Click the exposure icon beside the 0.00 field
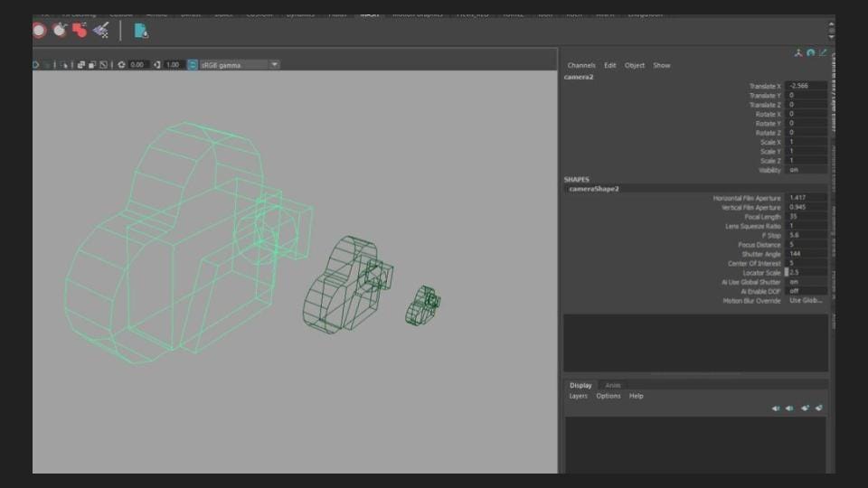Screen dimensions: 868x488 tap(122, 65)
